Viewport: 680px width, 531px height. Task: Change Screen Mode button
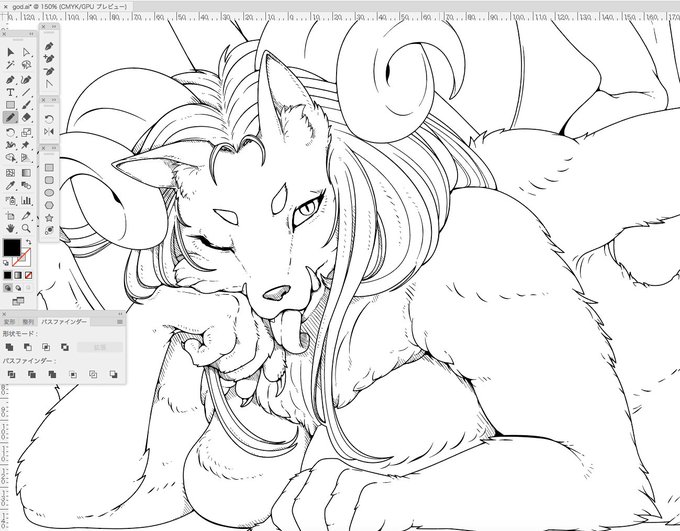click(x=18, y=301)
